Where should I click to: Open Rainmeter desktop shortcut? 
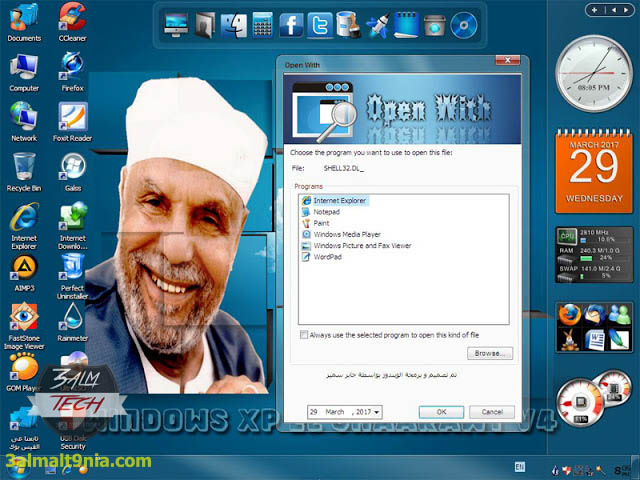pyautogui.click(x=72, y=322)
